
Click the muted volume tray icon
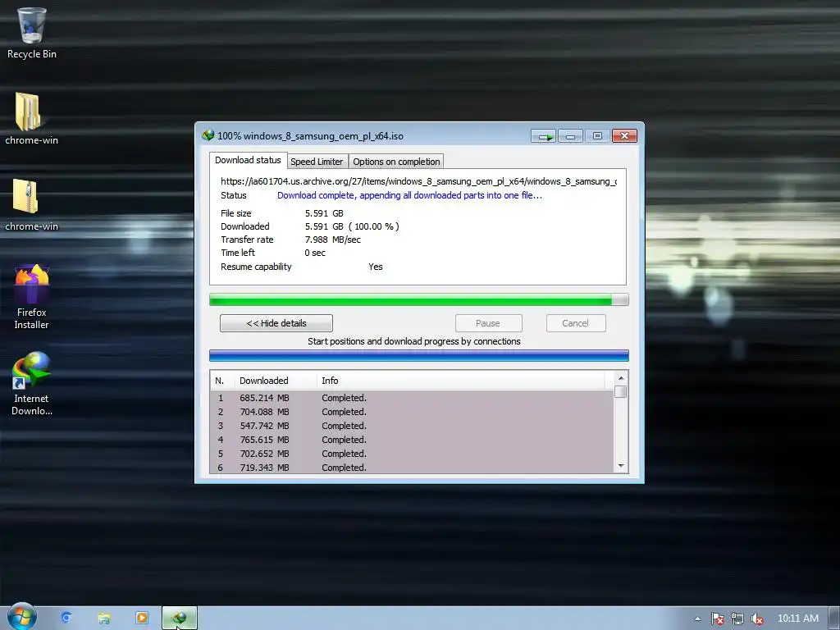(757, 619)
